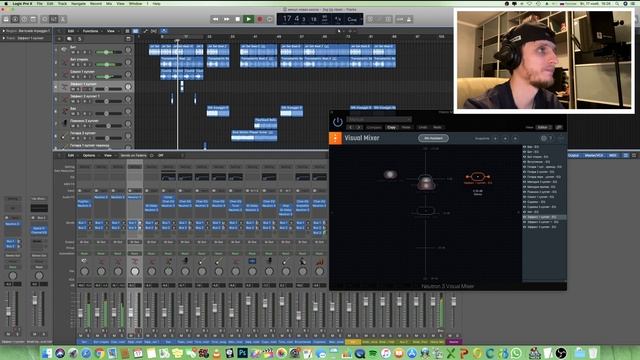Select the pencil automation tool icon in tracks menu bar
This screenshot has width=640, height=360.
146,31
